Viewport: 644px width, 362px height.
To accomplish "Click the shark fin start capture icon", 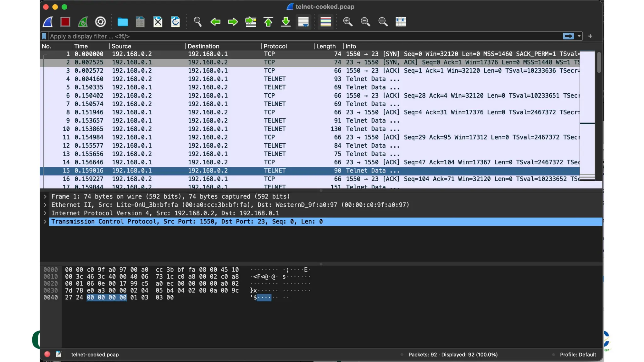I will pyautogui.click(x=48, y=22).
